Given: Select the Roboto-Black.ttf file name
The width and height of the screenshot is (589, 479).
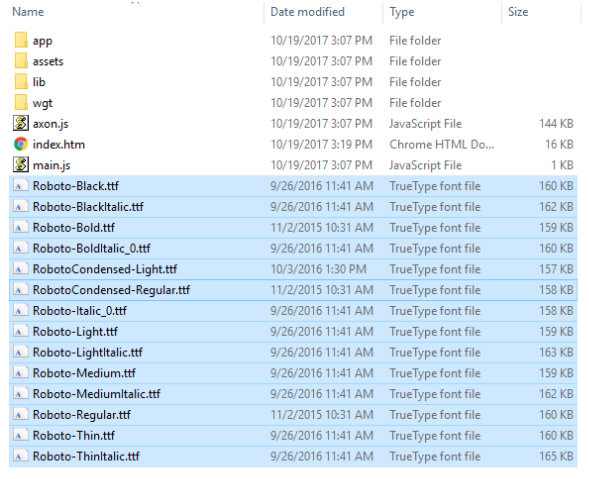Looking at the screenshot, I should 76,186.
